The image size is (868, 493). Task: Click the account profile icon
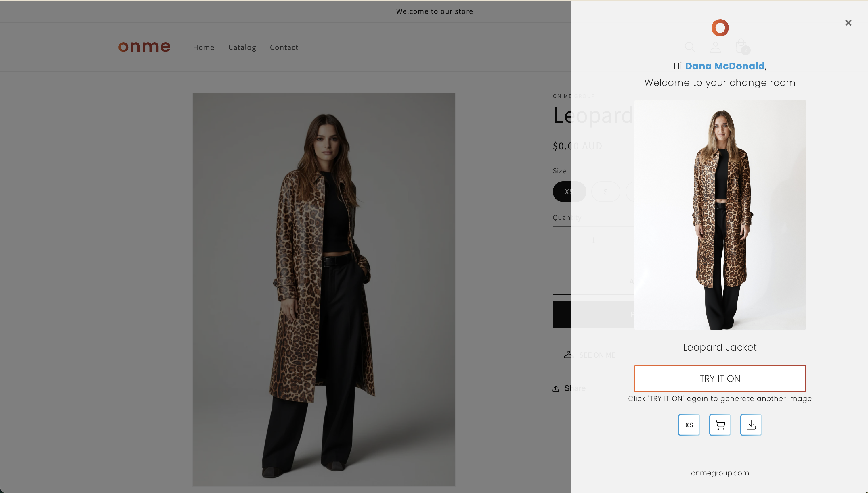[x=715, y=47]
